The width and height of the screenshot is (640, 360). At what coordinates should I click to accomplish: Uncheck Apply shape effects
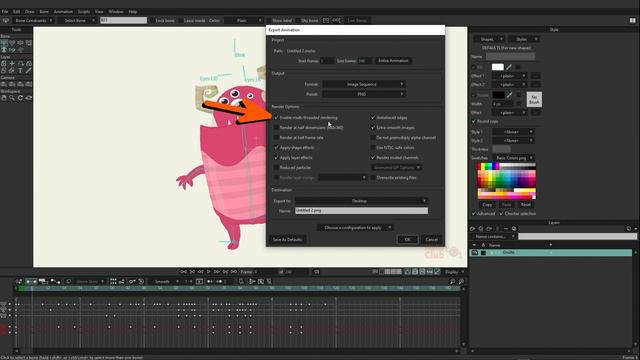(x=276, y=147)
